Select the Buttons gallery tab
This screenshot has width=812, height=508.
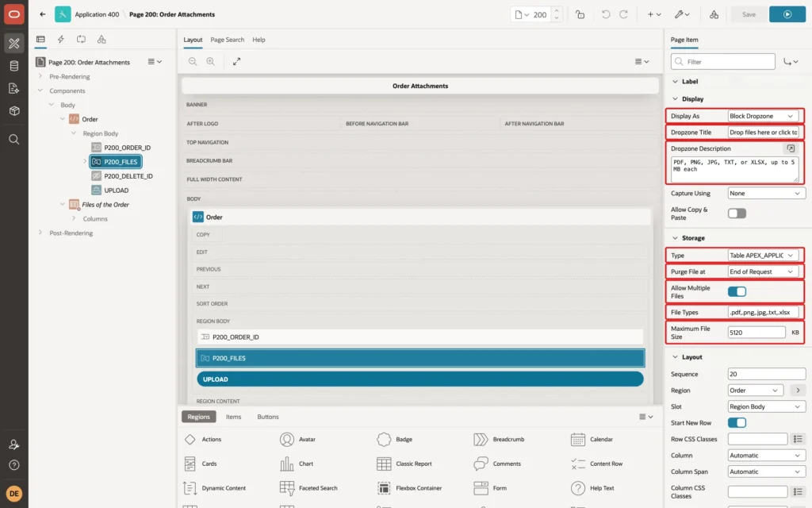coord(268,417)
